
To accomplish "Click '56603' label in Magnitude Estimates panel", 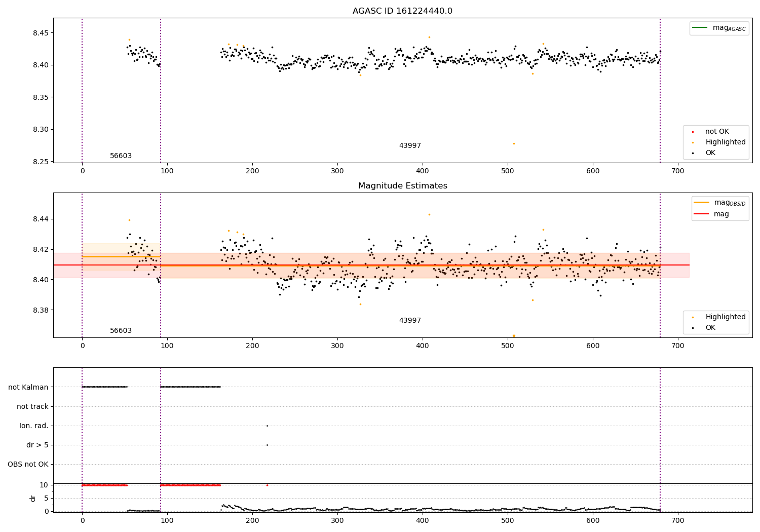I will click(121, 331).
